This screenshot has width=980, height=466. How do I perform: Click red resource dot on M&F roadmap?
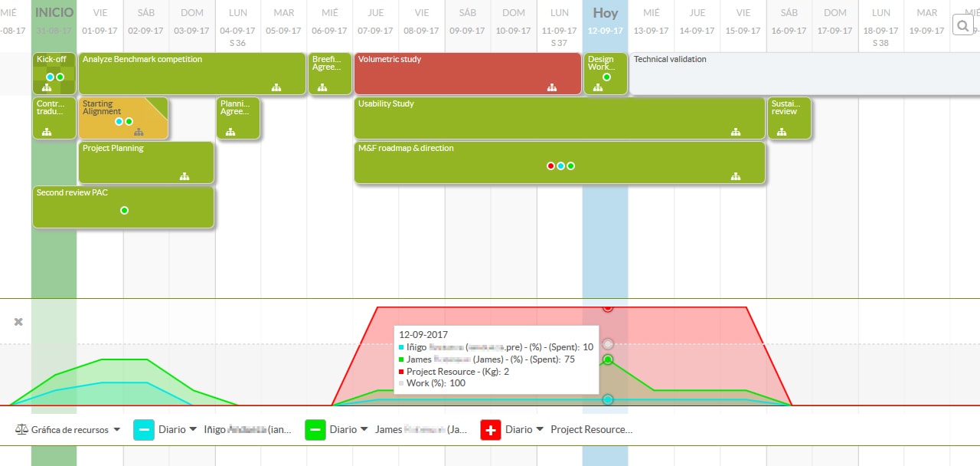550,166
